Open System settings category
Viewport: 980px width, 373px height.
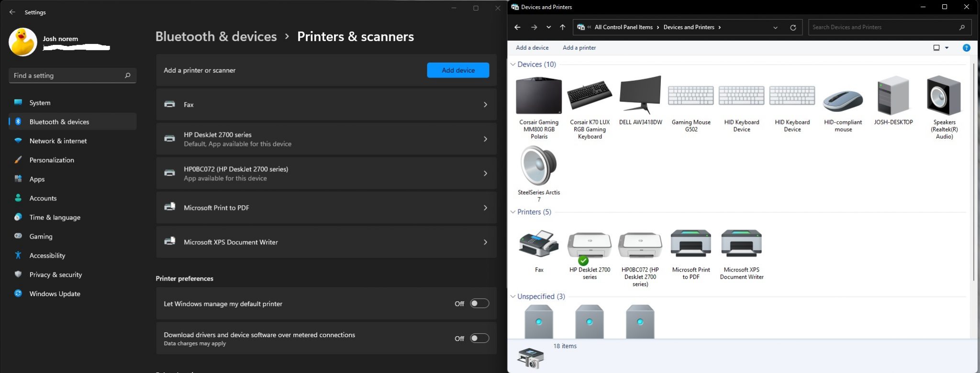click(x=73, y=103)
